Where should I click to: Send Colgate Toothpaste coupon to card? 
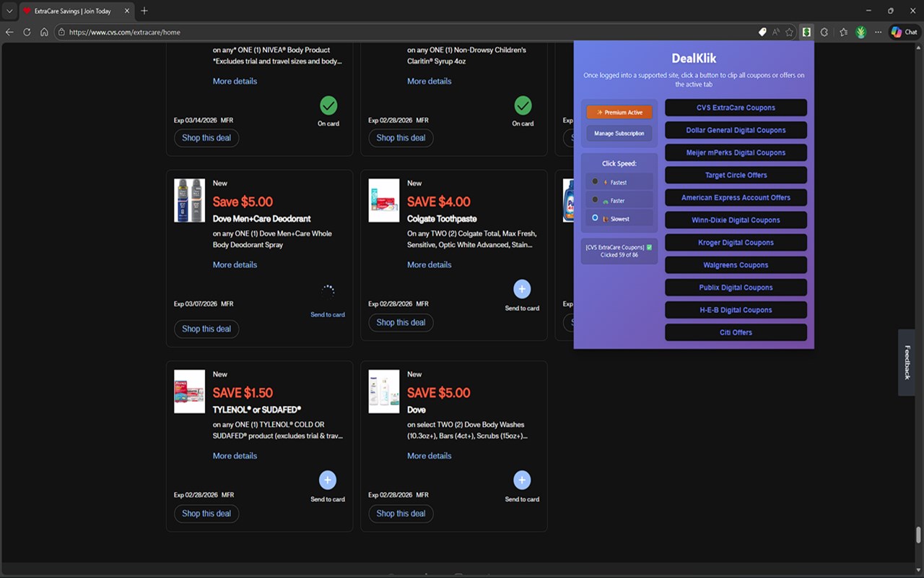[x=522, y=290]
